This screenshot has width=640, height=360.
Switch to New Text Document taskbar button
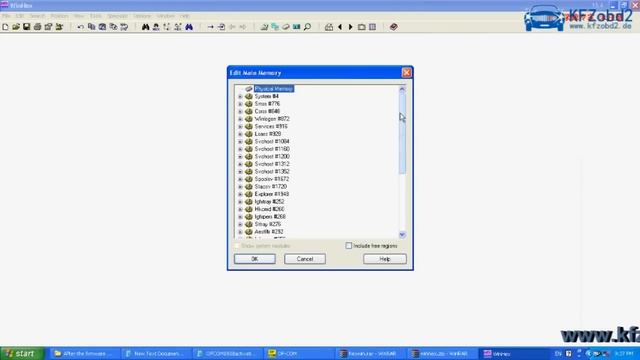point(156,353)
